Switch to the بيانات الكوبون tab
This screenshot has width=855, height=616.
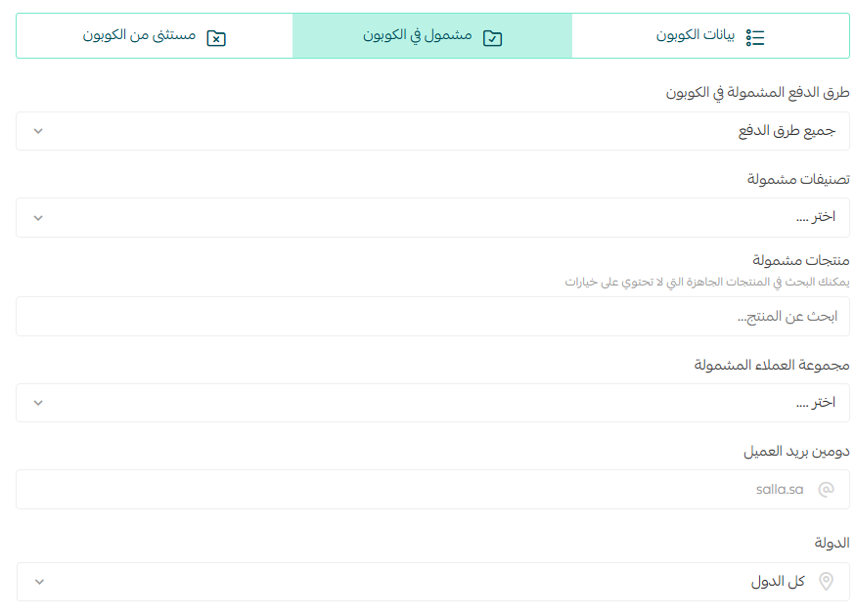tap(710, 36)
